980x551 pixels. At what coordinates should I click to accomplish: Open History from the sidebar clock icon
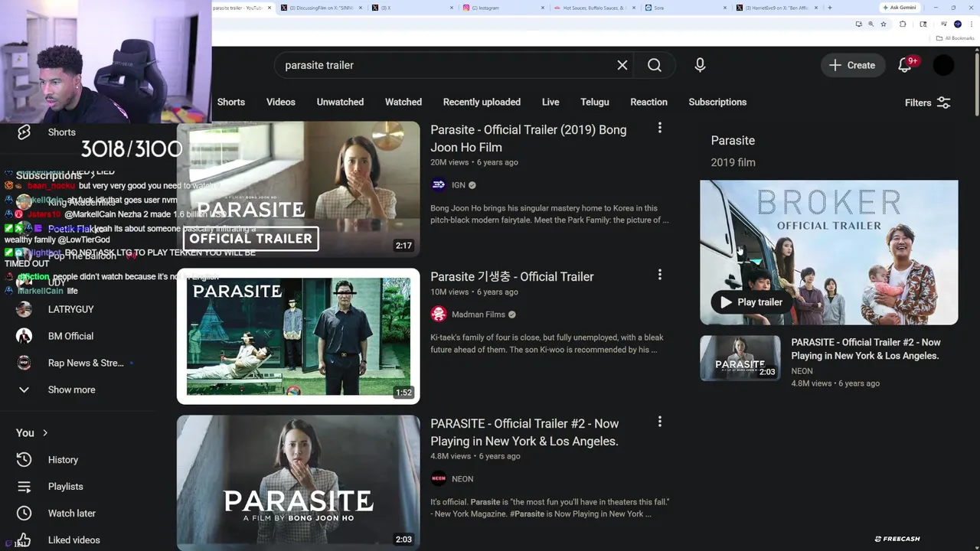[24, 459]
